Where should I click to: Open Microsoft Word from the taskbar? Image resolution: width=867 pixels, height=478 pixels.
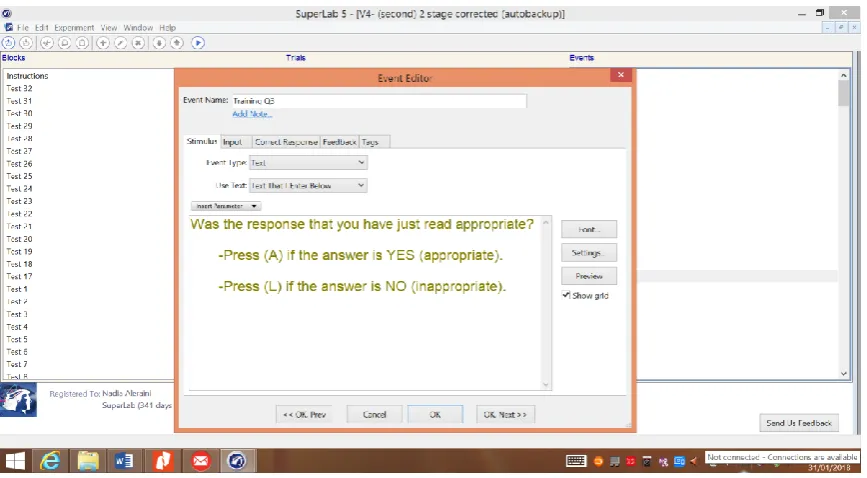click(124, 460)
